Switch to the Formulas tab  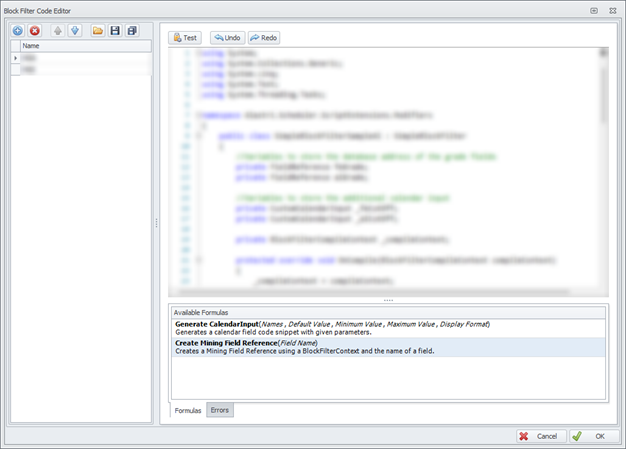(x=188, y=410)
